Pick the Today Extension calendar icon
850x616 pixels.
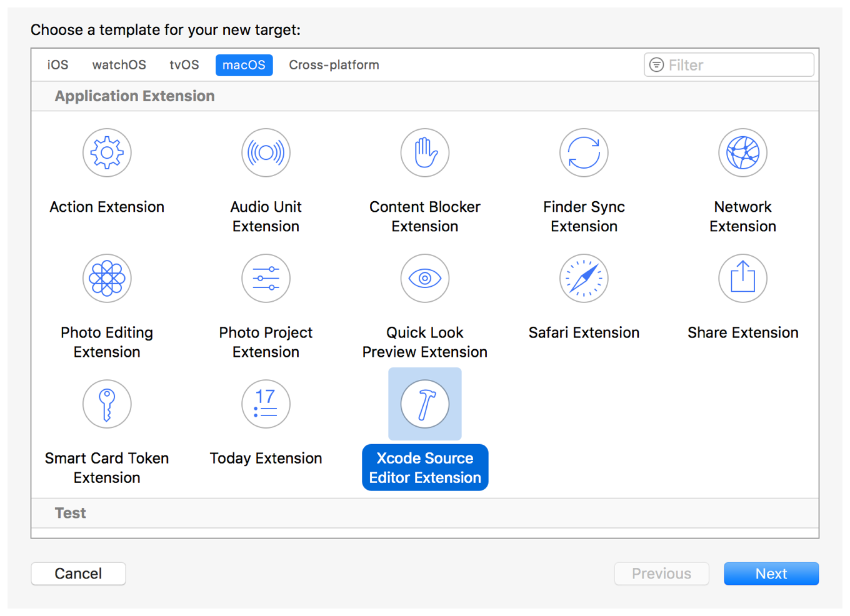point(266,404)
